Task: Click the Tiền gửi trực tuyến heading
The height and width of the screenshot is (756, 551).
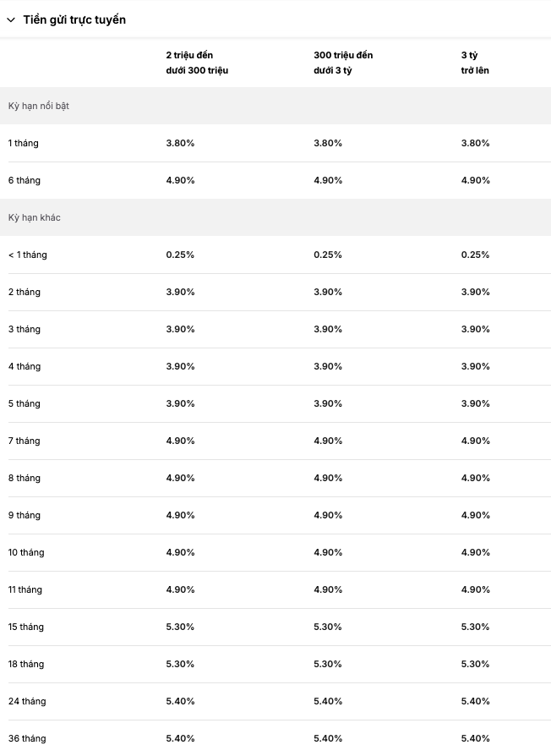Action: coord(74,19)
